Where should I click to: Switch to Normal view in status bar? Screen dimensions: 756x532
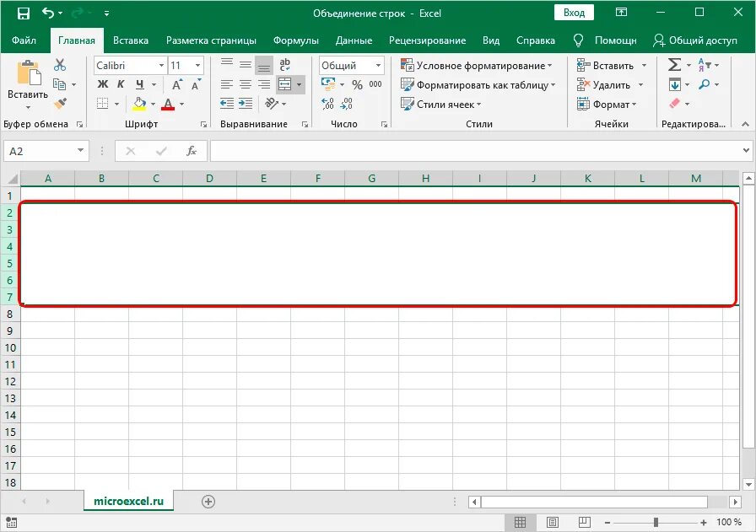pos(520,523)
